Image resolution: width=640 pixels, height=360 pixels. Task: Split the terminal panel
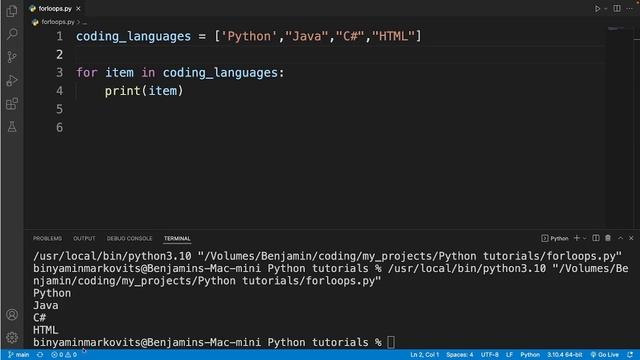(596, 238)
